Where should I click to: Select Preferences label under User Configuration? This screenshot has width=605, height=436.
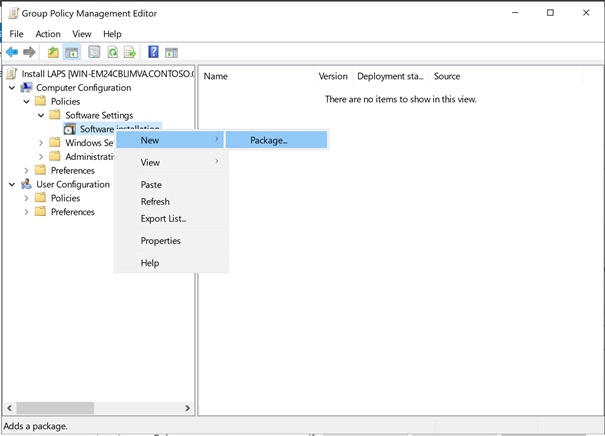point(73,212)
